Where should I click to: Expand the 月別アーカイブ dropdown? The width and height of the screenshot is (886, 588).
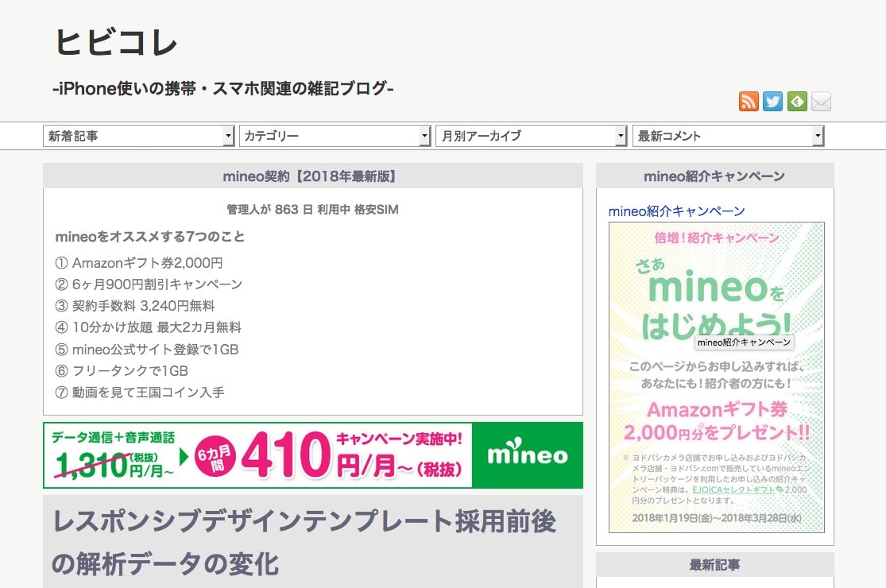pyautogui.click(x=531, y=136)
